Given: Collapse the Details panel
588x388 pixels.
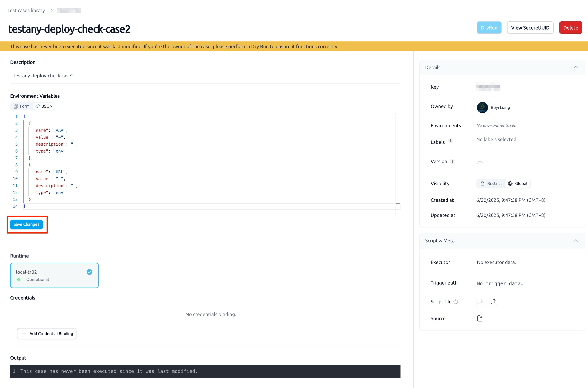Looking at the screenshot, I should tap(576, 67).
